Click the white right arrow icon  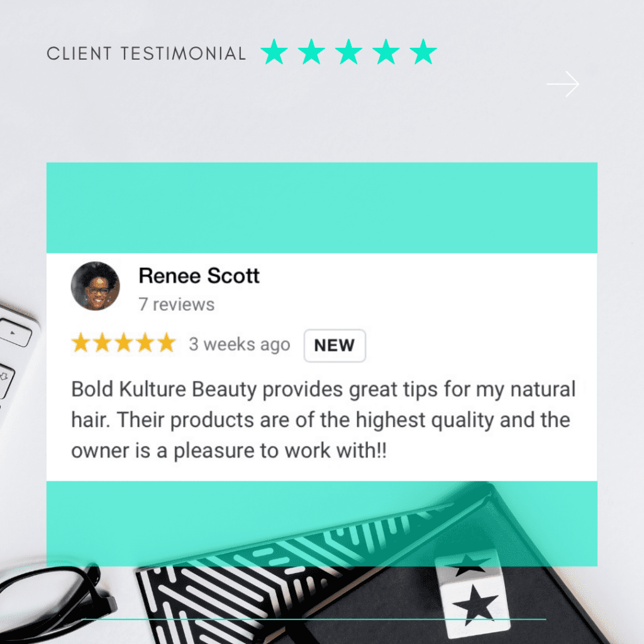coord(563,84)
